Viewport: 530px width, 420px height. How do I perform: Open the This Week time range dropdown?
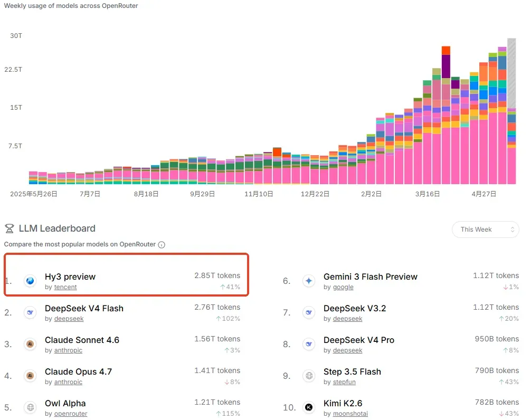click(485, 230)
